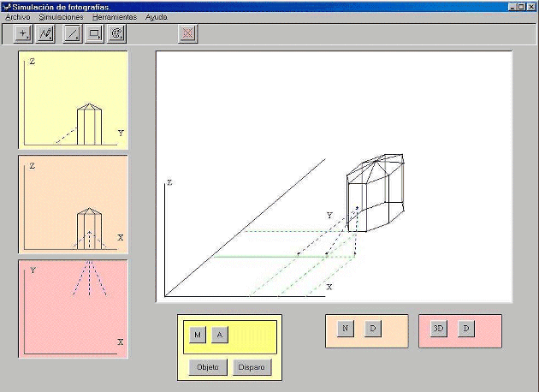Screen dimensions: 539x392
Task: Select the spiral curve tool
Action: click(117, 33)
